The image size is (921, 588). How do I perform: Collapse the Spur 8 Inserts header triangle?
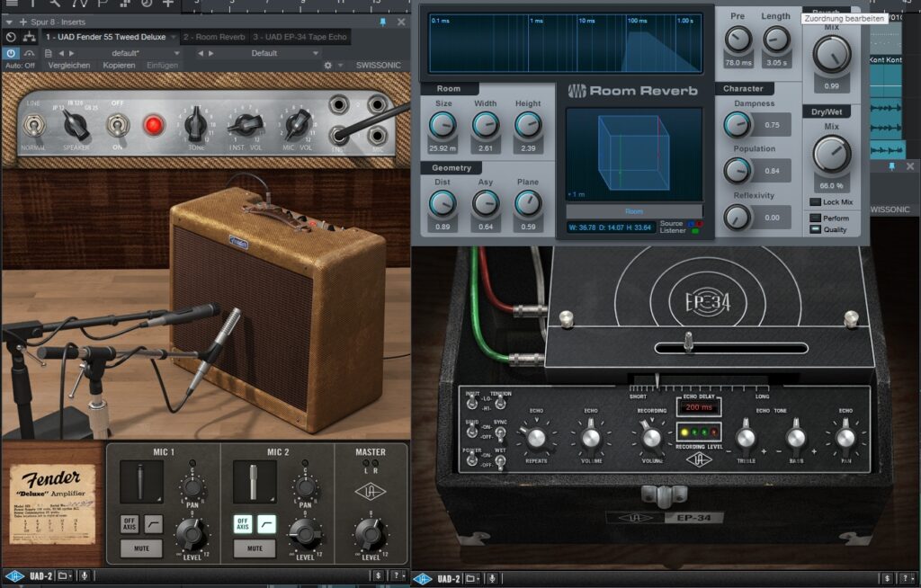[x=9, y=22]
